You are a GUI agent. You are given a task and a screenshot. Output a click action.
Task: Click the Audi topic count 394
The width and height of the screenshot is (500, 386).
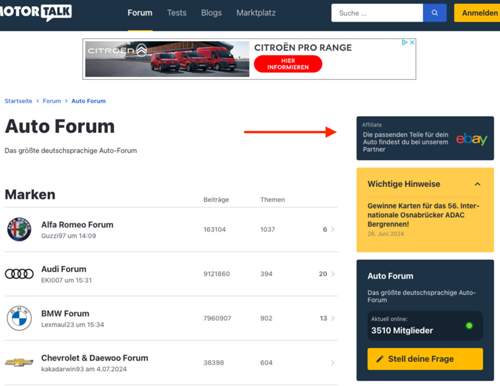pyautogui.click(x=266, y=274)
